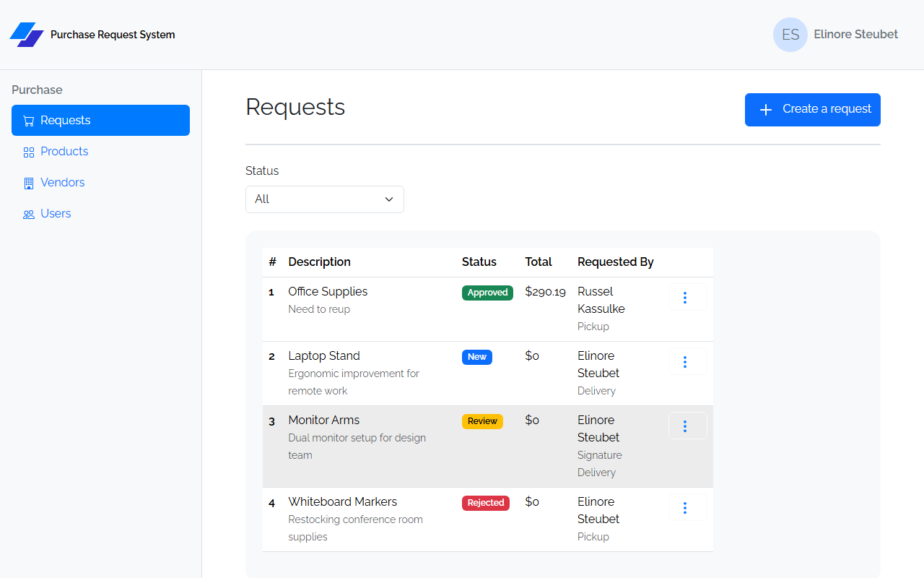Image resolution: width=924 pixels, height=578 pixels.
Task: Select the Monitor Arms description text
Action: pos(324,420)
